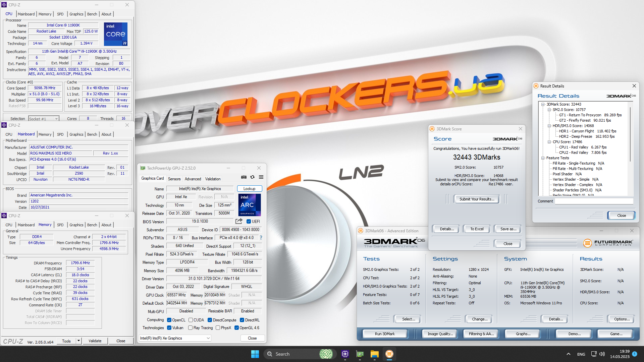Open the Socket #1 selection dropdown

(x=44, y=119)
